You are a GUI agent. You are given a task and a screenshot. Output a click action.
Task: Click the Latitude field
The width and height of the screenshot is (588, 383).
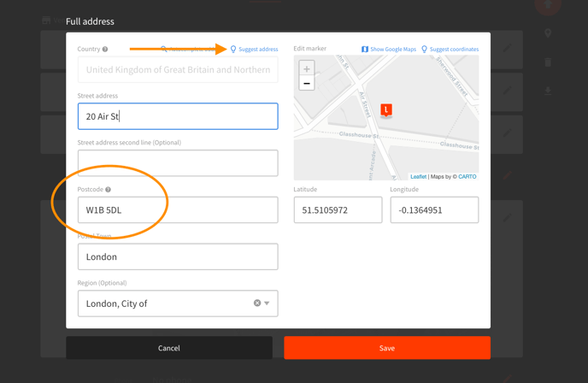click(x=338, y=210)
